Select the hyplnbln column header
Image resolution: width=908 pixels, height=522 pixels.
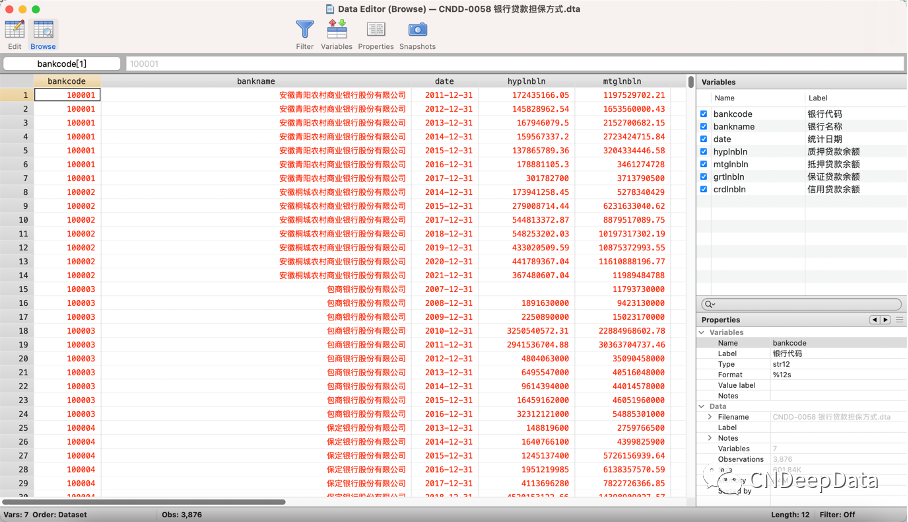pyautogui.click(x=526, y=81)
